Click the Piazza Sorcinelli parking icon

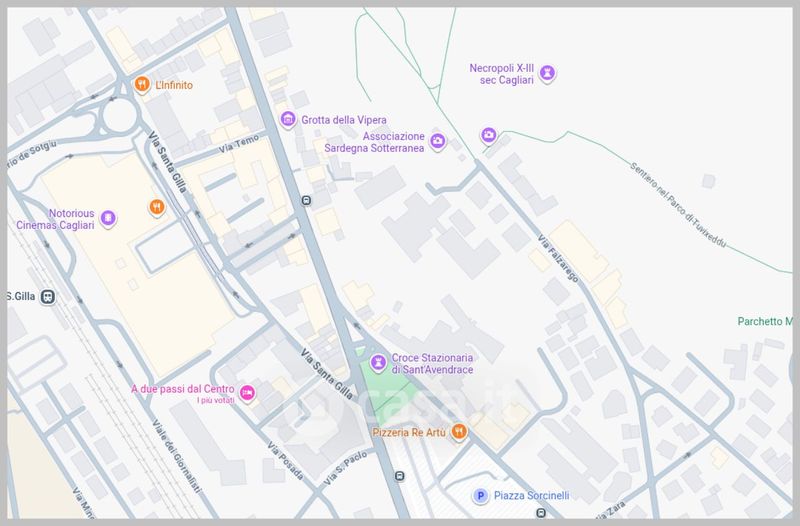click(480, 495)
